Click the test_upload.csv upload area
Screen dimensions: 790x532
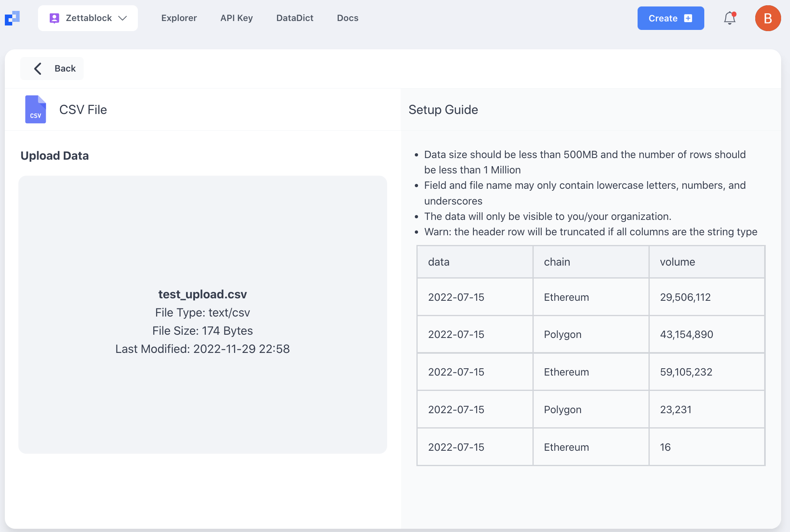[x=203, y=315]
